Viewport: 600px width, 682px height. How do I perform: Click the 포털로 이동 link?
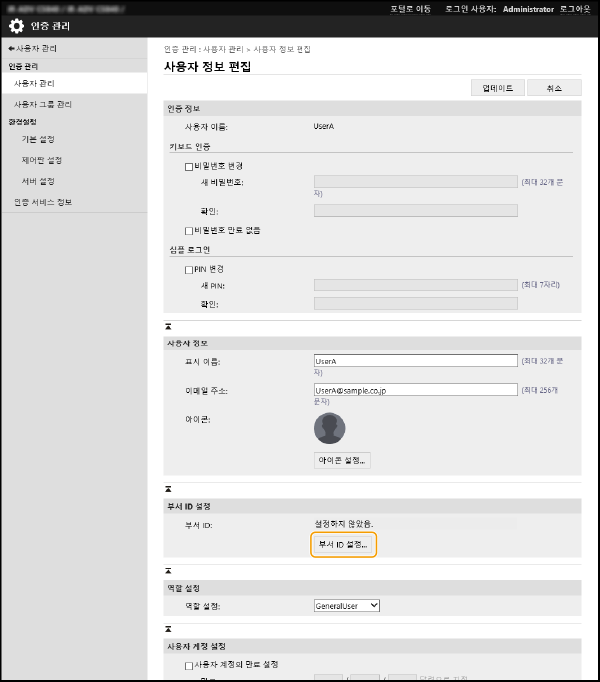410,8
